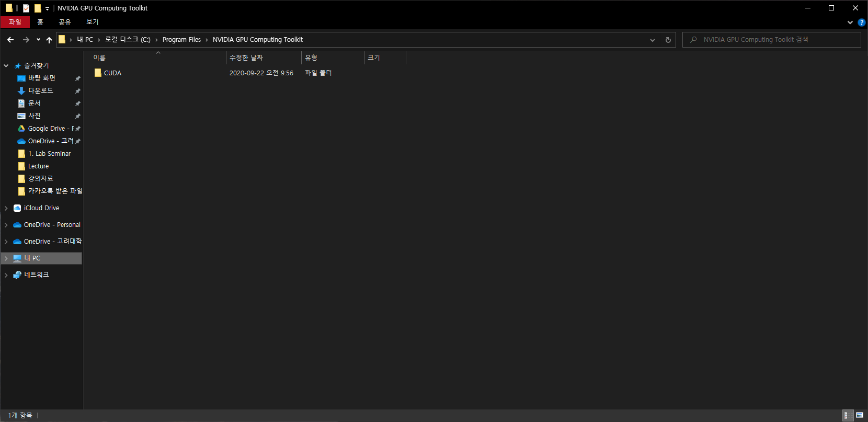Open 사진 in sidebar
The height and width of the screenshot is (422, 868).
click(35, 116)
